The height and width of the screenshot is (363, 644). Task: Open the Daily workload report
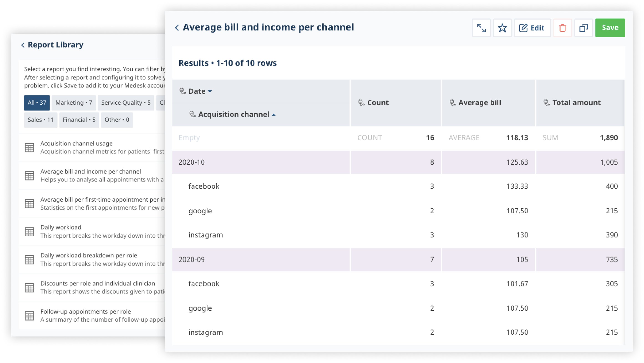coord(61,227)
